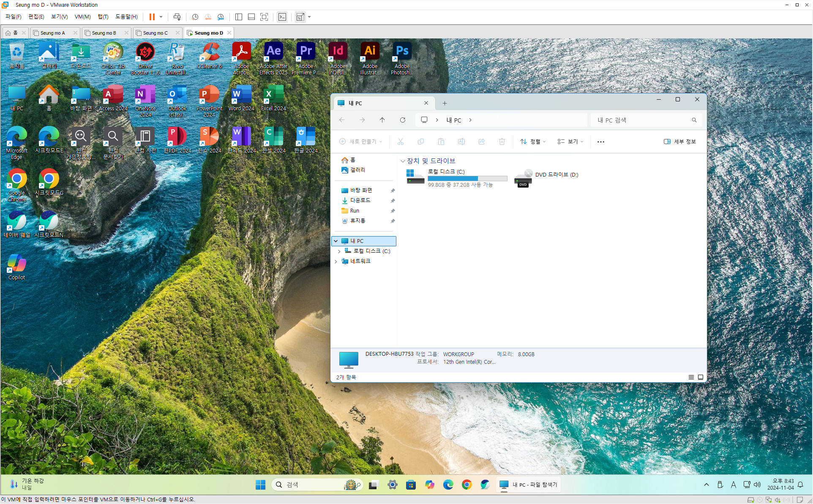Open the VMware console view icon
This screenshot has height=504, width=813.
click(x=282, y=17)
